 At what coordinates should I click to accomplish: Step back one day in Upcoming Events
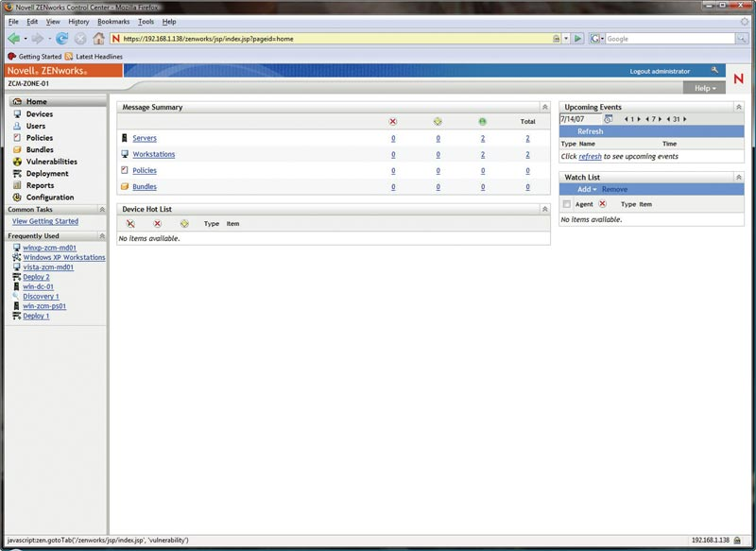click(626, 119)
